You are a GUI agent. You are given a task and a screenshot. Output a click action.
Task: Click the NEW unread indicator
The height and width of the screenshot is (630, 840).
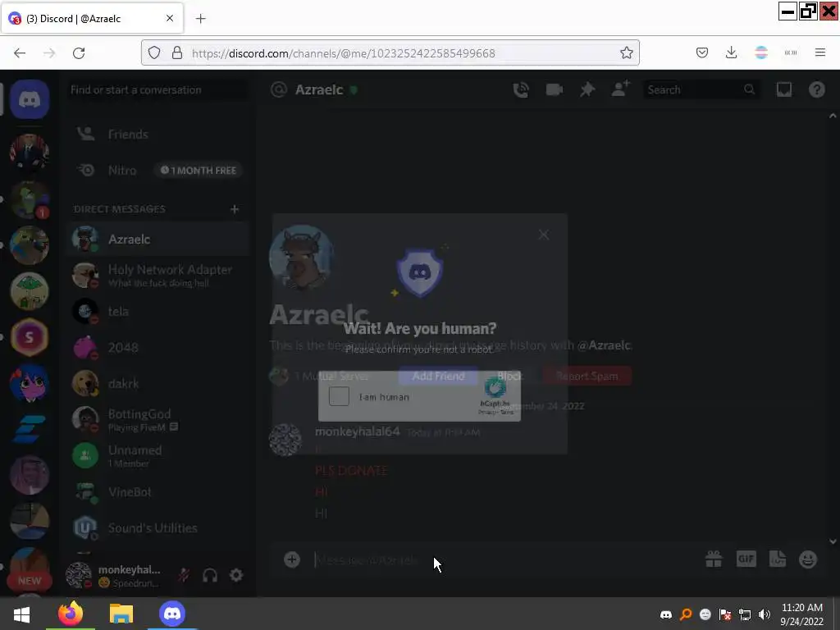[30, 581]
